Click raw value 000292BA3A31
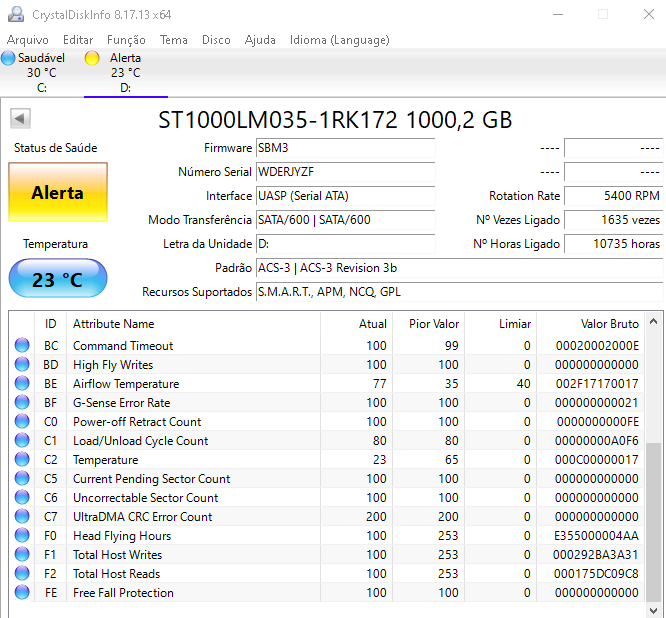666x618 pixels. 596,555
